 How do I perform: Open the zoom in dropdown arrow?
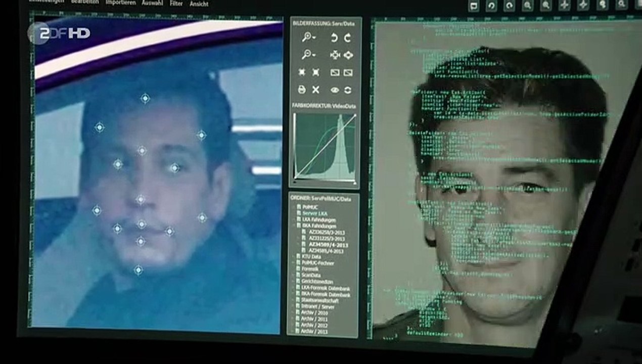tap(314, 38)
